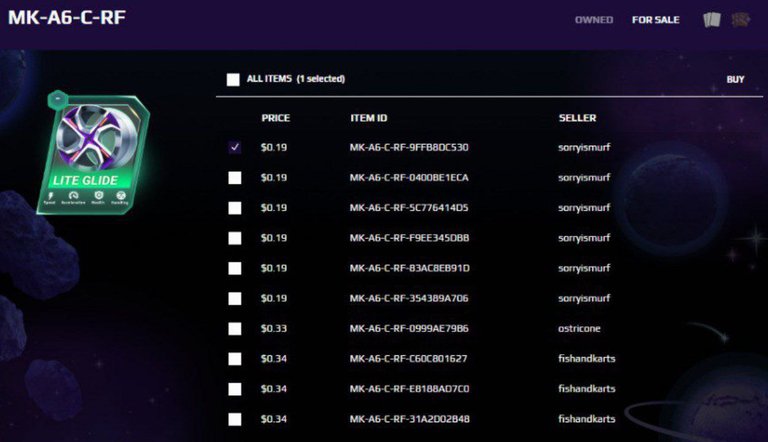Image resolution: width=768 pixels, height=442 pixels.
Task: Check item MK-A6-C-RF-0400BE1ECA
Action: pos(235,177)
